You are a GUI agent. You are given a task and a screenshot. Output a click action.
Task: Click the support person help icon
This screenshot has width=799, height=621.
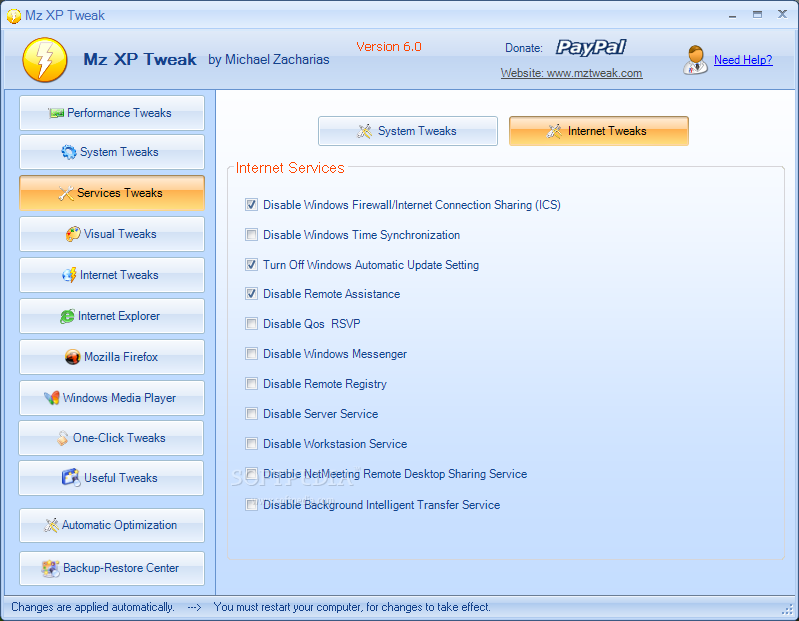695,60
